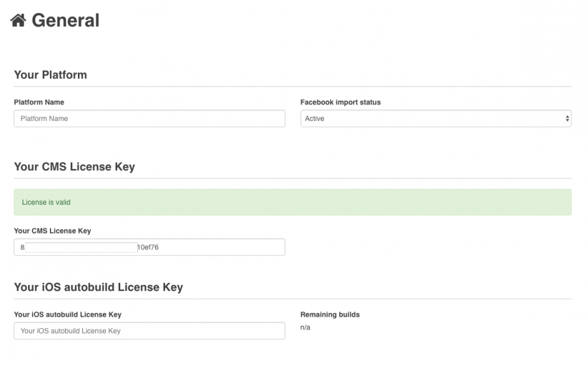Click the 'Your Platform' section heading
The image size is (588, 366).
tap(50, 75)
